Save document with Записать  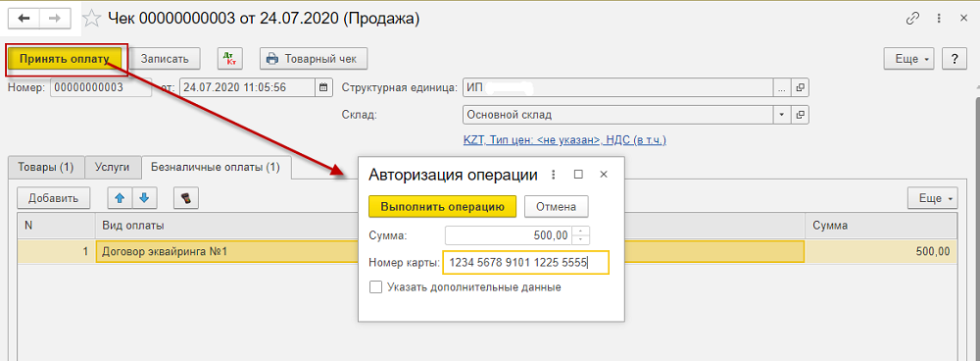coord(165,58)
